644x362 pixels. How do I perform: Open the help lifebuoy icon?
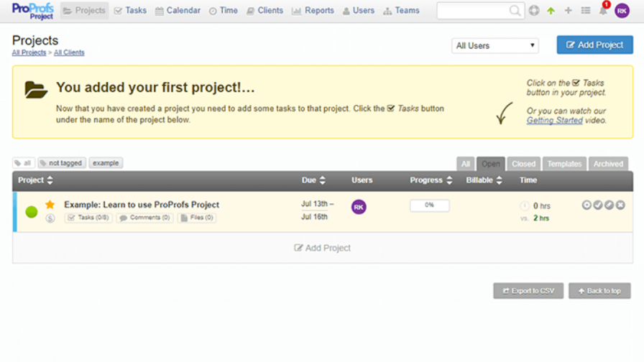534,11
